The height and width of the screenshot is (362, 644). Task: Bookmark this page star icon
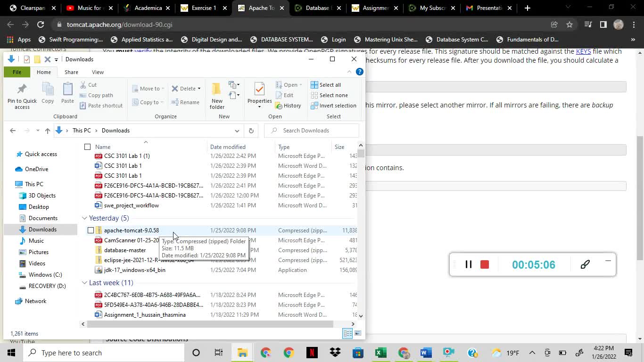click(x=570, y=25)
